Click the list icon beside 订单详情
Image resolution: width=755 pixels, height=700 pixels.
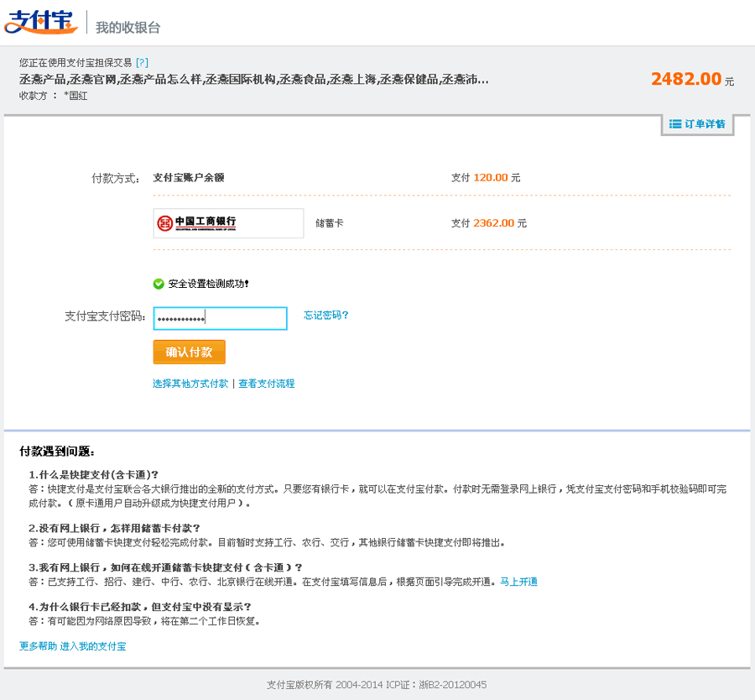(x=675, y=124)
